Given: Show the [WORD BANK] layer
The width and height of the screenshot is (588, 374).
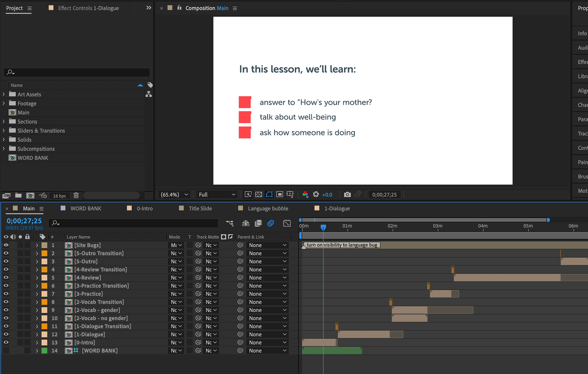Looking at the screenshot, I should [x=6, y=350].
